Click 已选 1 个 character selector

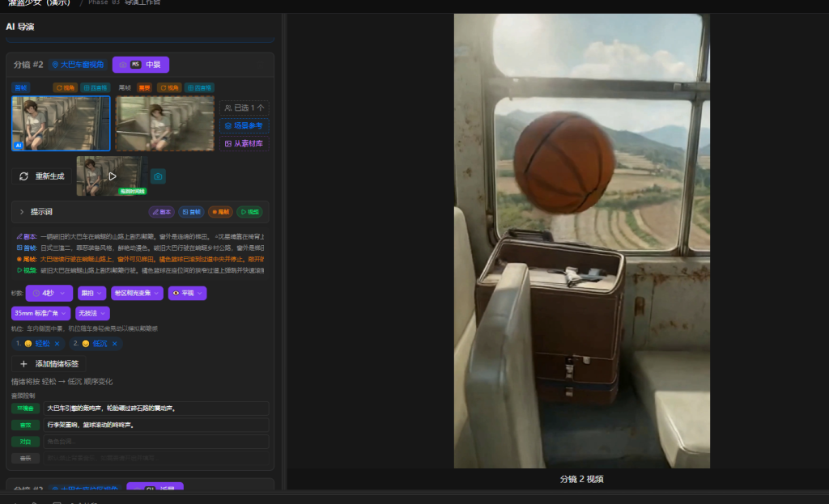244,108
